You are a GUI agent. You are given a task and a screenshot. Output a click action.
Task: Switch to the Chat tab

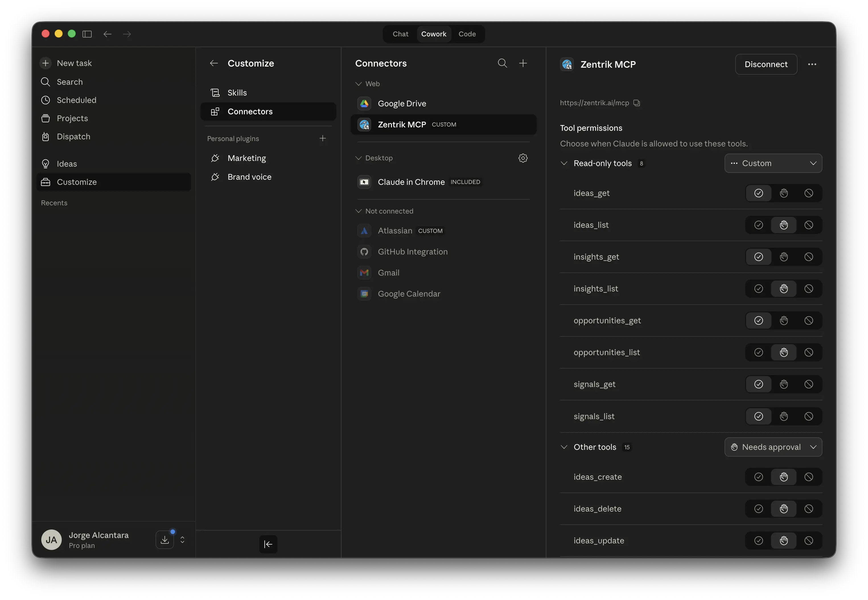[400, 34]
